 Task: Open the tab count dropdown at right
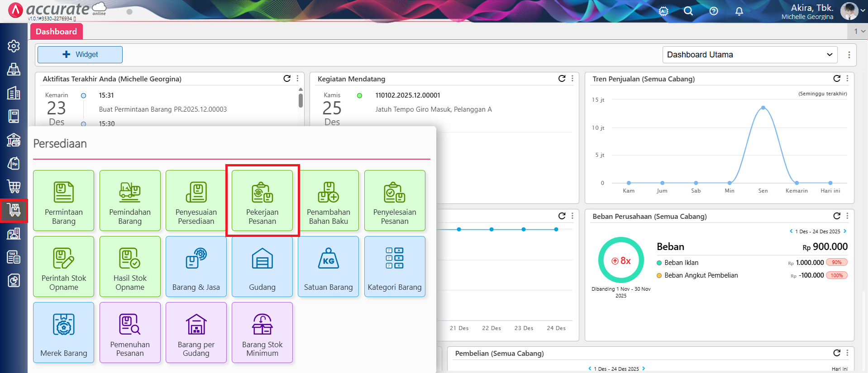(x=859, y=31)
